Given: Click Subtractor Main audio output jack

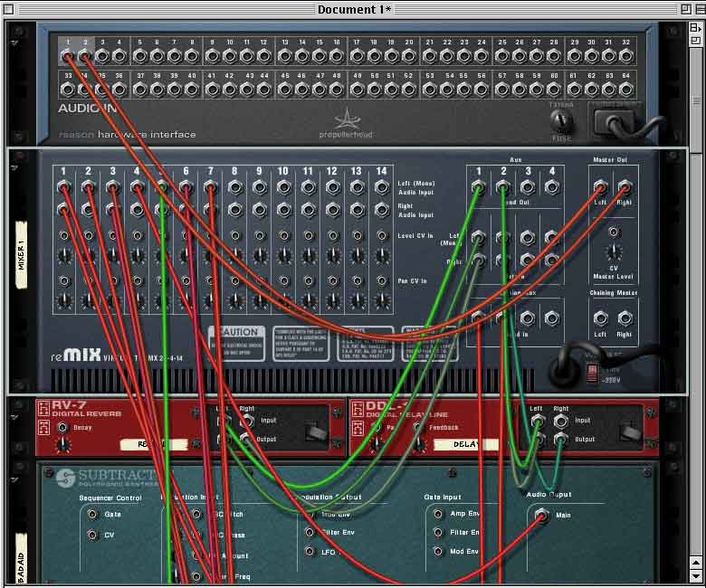Looking at the screenshot, I should pos(541,515).
